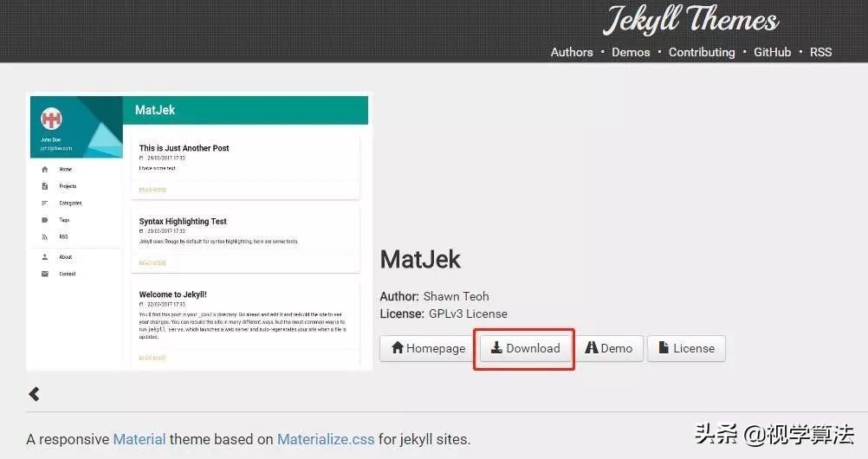Click the Download button
Screen dimensions: 868x459
[x=525, y=348]
